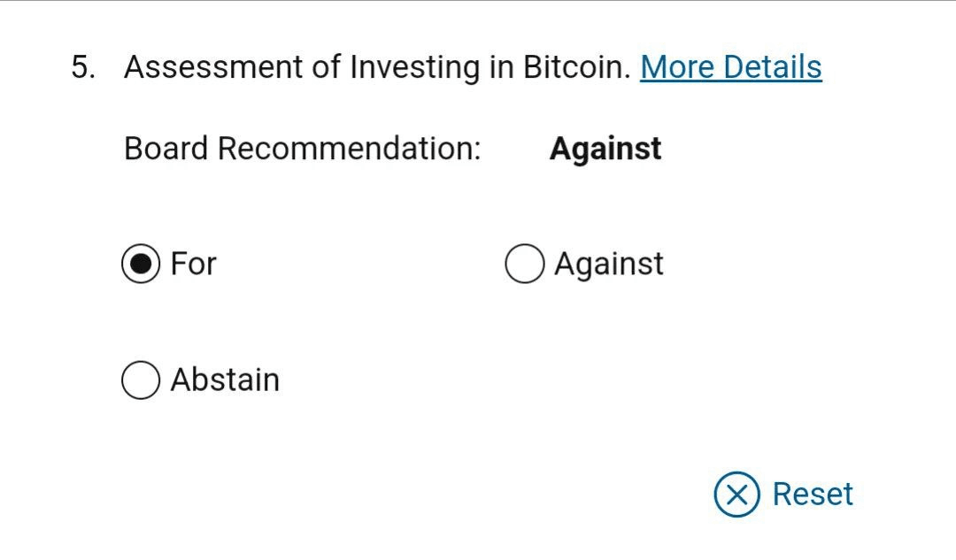This screenshot has height=560, width=956.
Task: Click the Against option label text
Action: click(x=608, y=264)
